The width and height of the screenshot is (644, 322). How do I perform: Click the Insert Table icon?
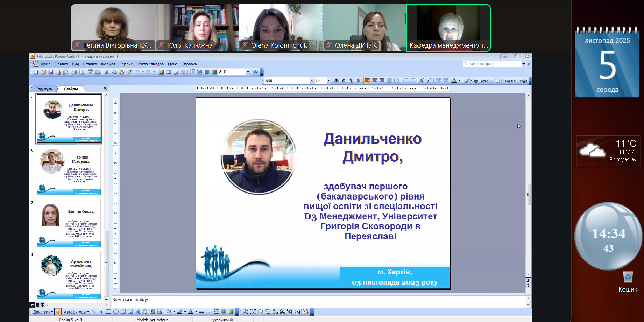169,72
